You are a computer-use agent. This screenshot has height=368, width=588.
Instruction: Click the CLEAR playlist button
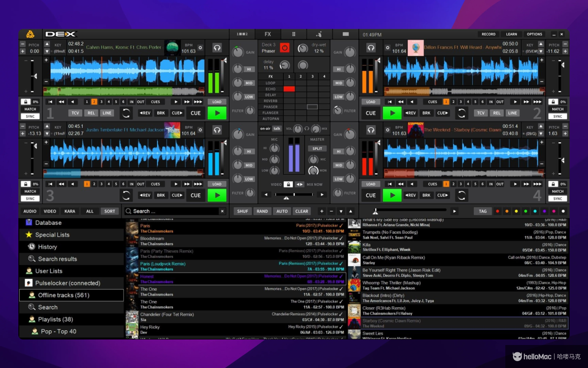coord(302,211)
